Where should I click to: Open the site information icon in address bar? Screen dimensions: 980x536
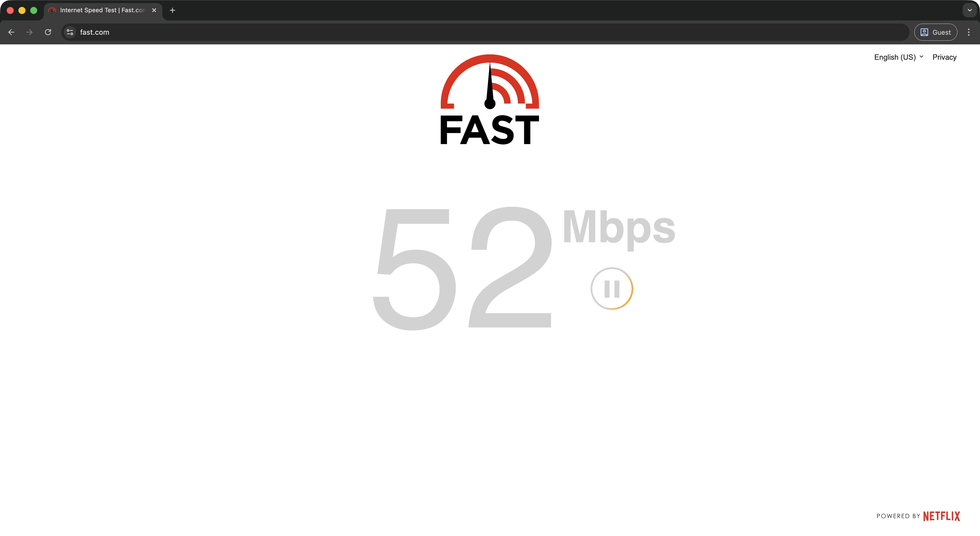coord(70,32)
